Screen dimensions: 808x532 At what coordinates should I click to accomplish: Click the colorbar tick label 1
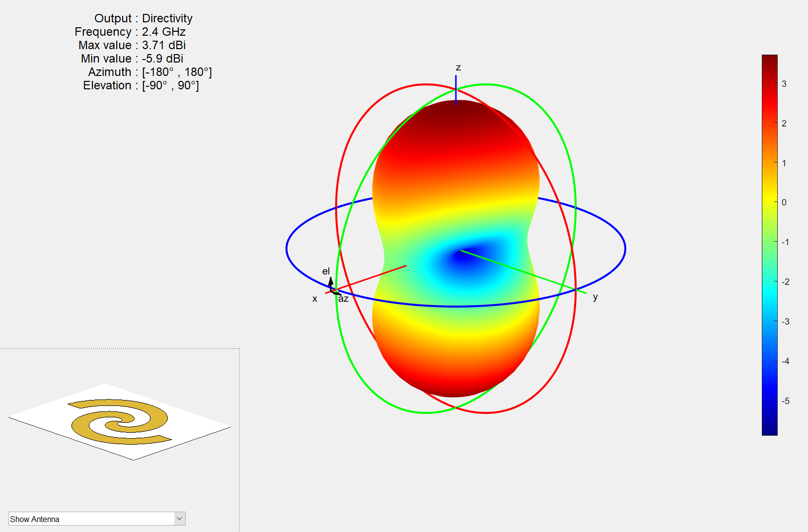pos(784,163)
